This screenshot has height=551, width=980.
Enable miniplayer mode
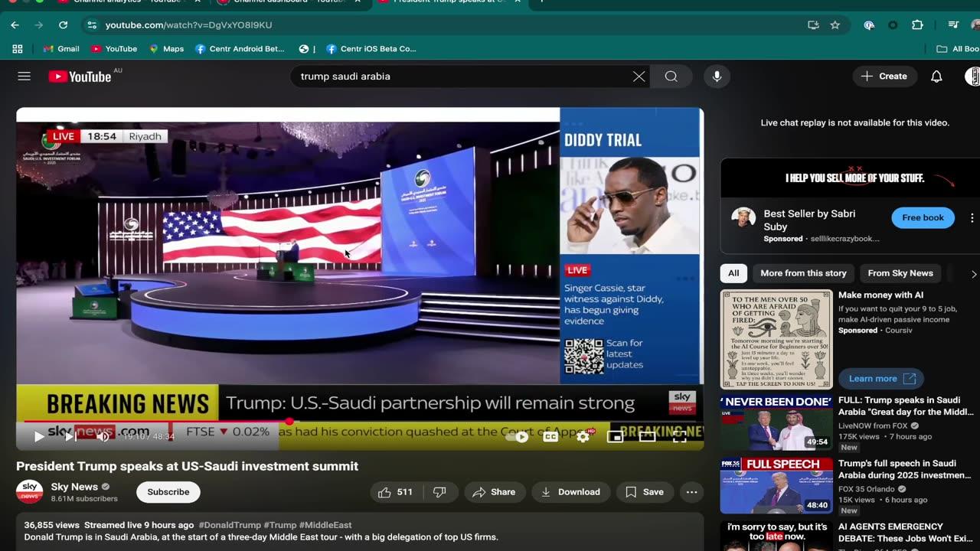point(615,436)
